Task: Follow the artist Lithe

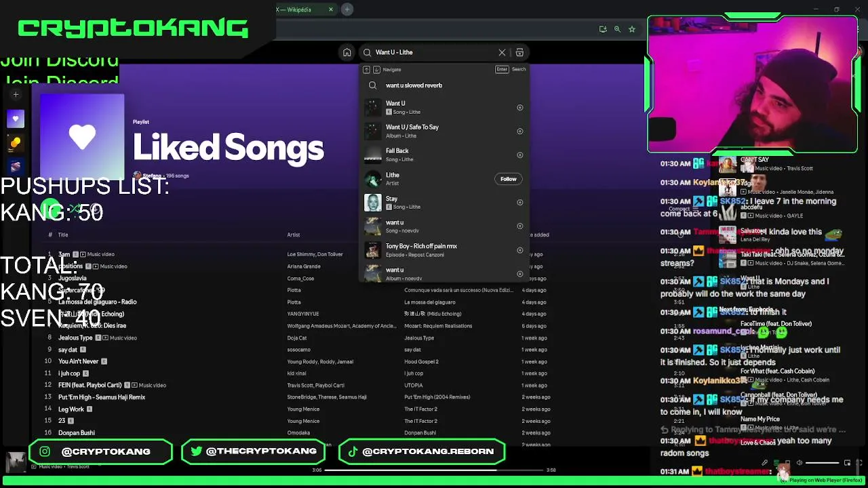Action: coord(508,179)
